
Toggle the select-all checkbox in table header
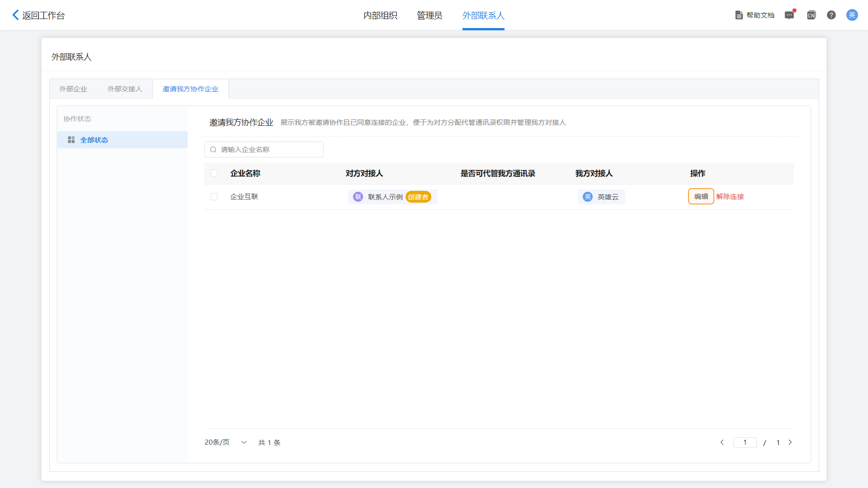214,173
